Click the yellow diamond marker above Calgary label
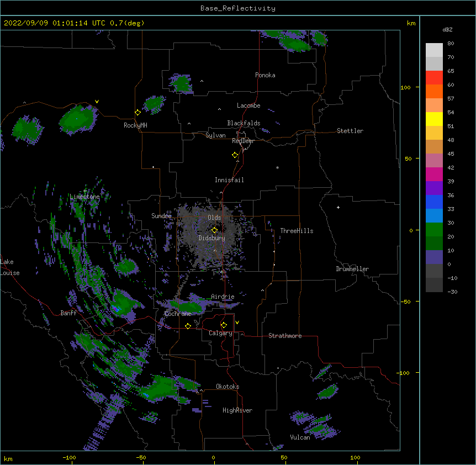This screenshot has height=465, width=476. [x=224, y=325]
